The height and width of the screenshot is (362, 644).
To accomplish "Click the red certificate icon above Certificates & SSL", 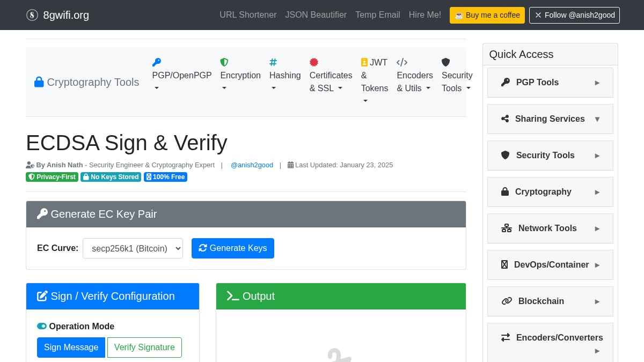I will (314, 62).
